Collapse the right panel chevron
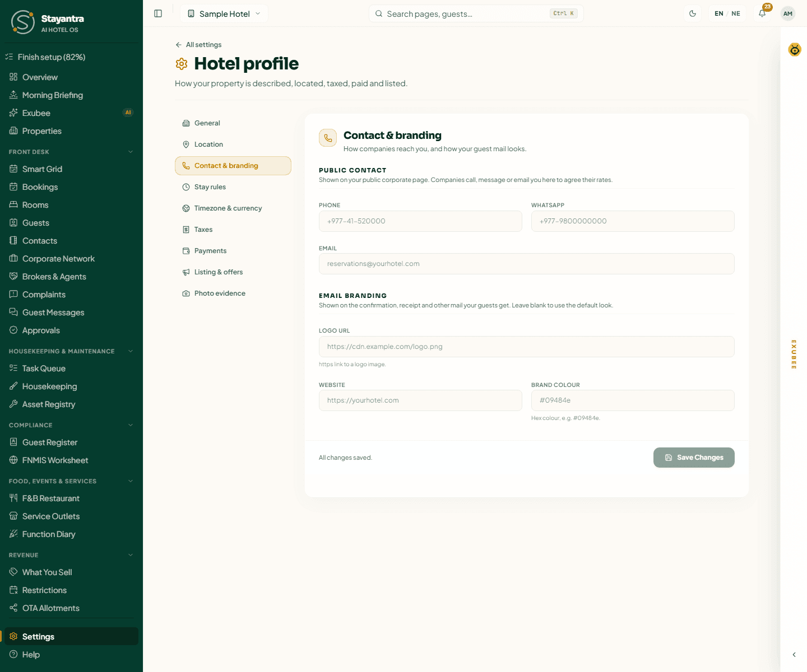 click(794, 655)
